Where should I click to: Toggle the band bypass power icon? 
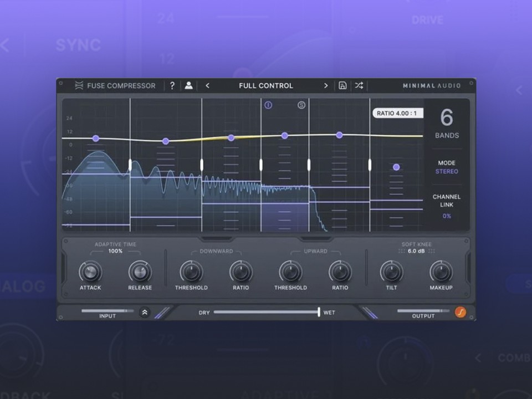point(268,105)
